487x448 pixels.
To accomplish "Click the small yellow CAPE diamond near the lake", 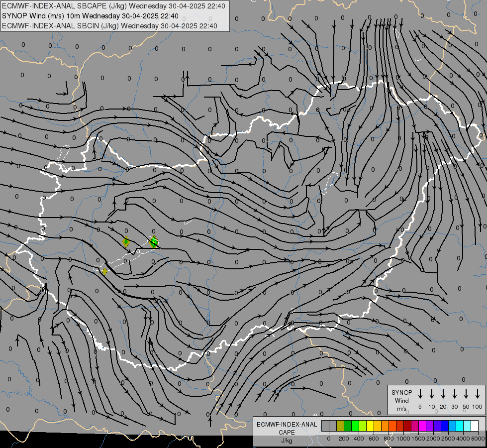I will tap(105, 272).
